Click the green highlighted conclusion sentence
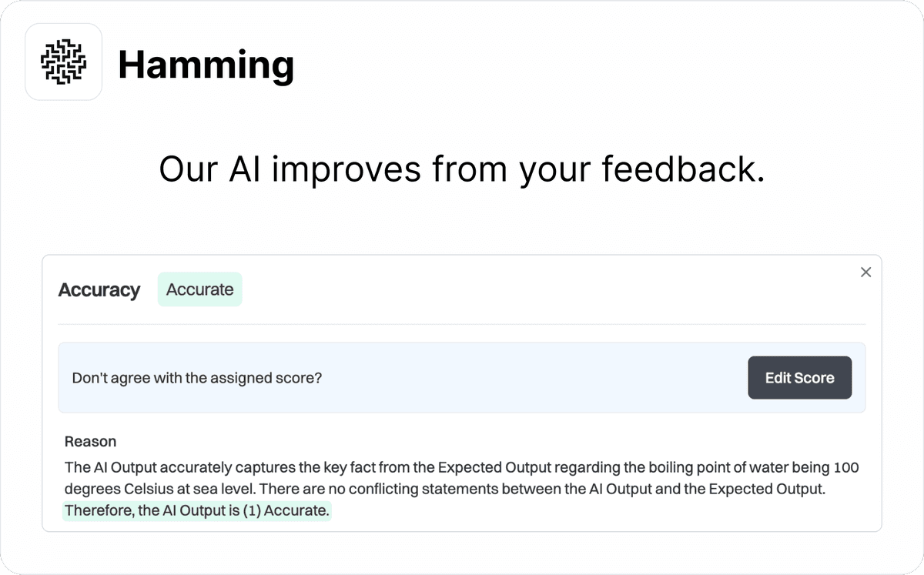This screenshot has height=575, width=924. pos(196,510)
